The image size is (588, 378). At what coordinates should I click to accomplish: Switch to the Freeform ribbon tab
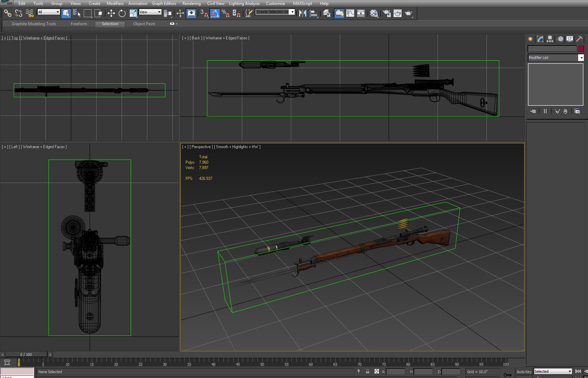[x=79, y=24]
